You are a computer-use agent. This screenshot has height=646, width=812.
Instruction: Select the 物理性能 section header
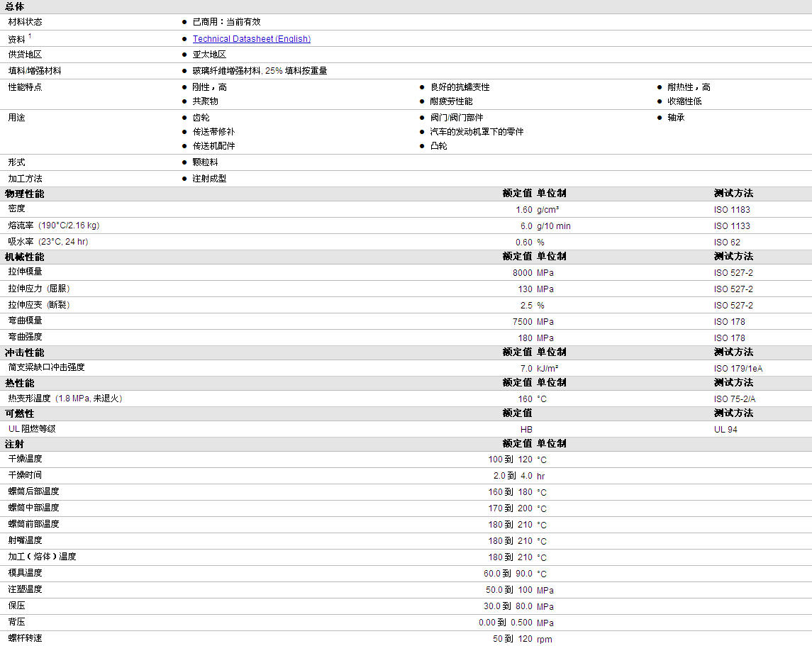[24, 194]
